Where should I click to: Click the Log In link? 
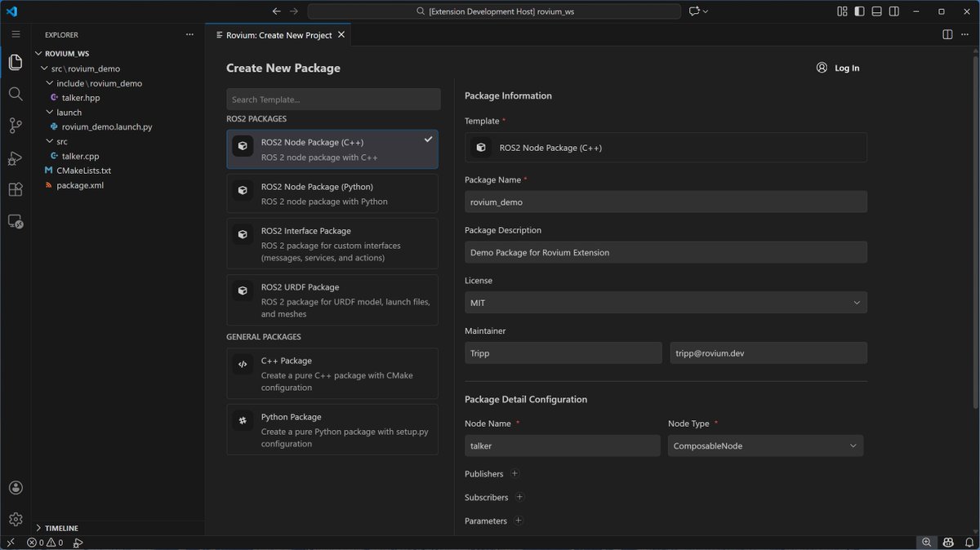tap(847, 68)
